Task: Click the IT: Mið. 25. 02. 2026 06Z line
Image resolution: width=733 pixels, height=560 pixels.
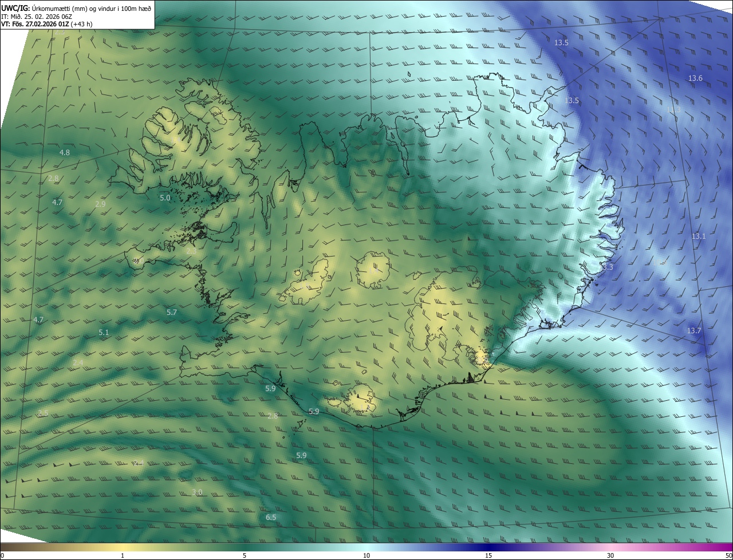Action: (37, 16)
